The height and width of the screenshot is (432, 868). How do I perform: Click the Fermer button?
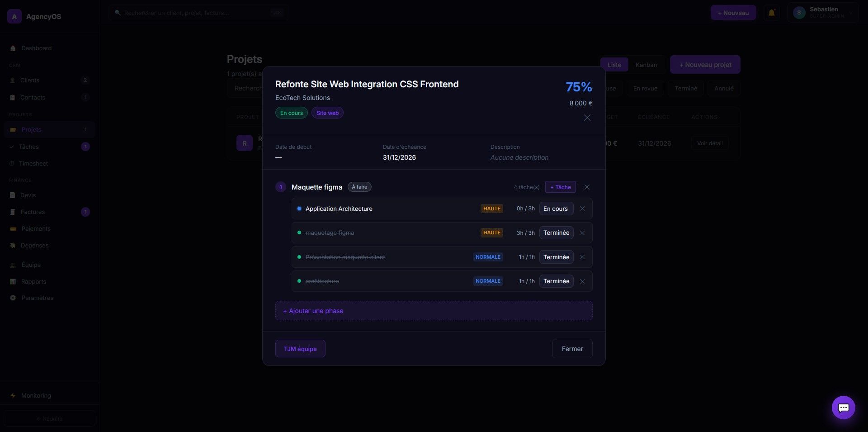[572, 349]
